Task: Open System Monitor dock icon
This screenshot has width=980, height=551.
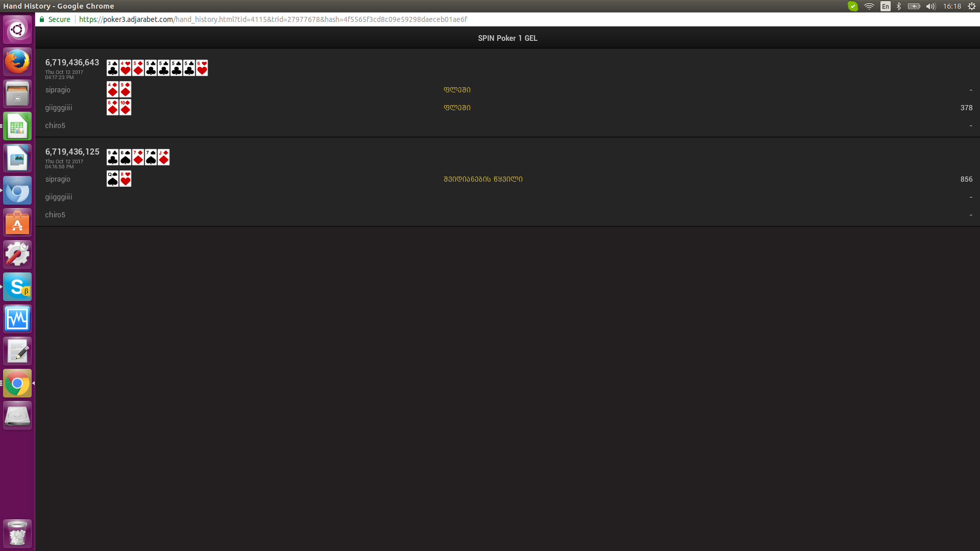Action: [17, 319]
